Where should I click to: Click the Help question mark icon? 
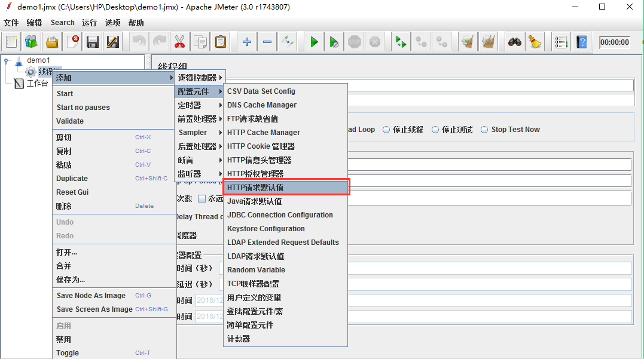click(x=581, y=42)
